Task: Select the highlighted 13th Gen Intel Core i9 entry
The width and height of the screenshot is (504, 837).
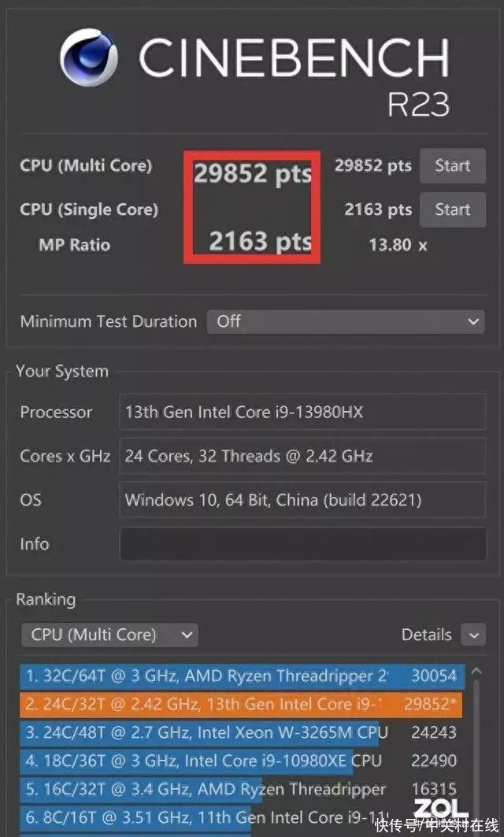Action: pyautogui.click(x=241, y=705)
